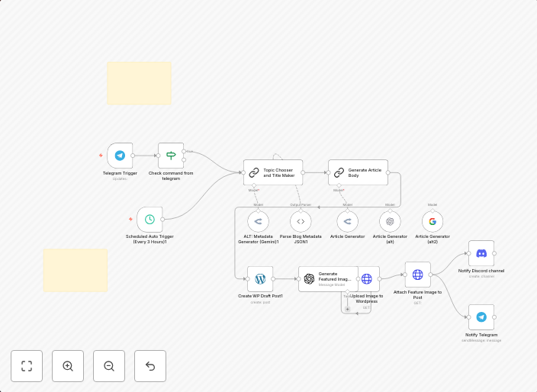Select the ALT: Metadata Generator (Gemini) node

coord(259,222)
